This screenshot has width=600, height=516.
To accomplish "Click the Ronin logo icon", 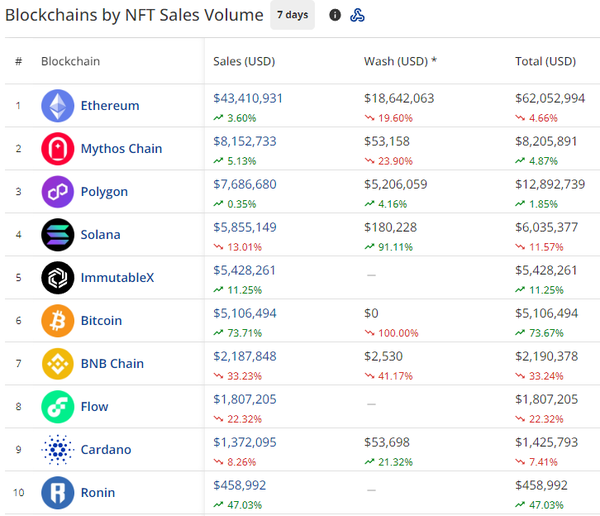I will coord(57,493).
